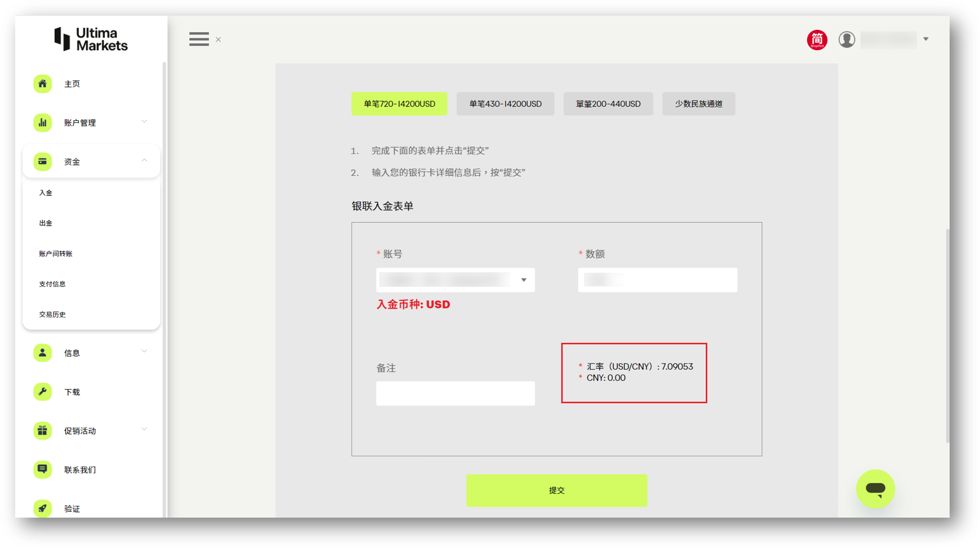This screenshot has height=548, width=980.
Task: Click the 入金币种: USD text
Action: click(x=413, y=304)
